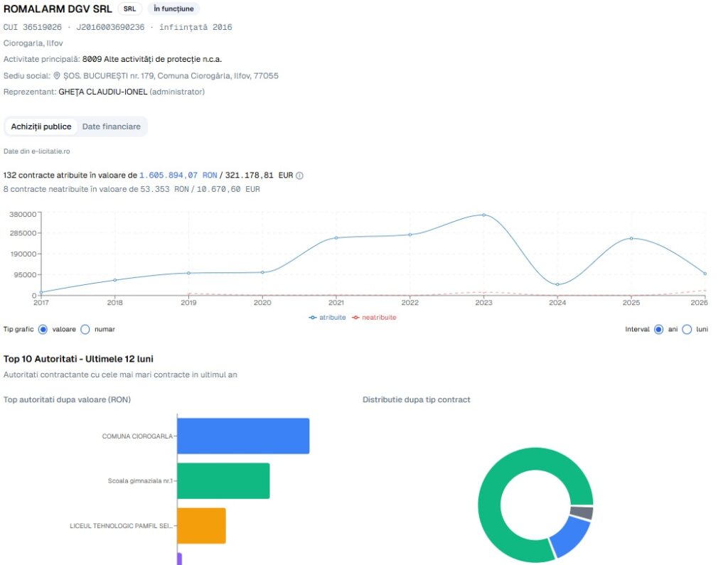Click the 2022 data point on chart
The width and height of the screenshot is (728, 565).
[410, 235]
